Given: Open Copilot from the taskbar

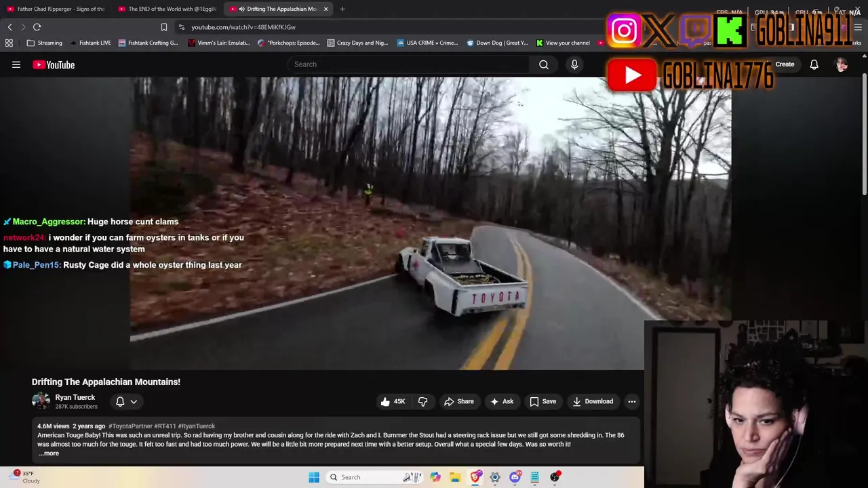Looking at the screenshot, I should coord(435,477).
